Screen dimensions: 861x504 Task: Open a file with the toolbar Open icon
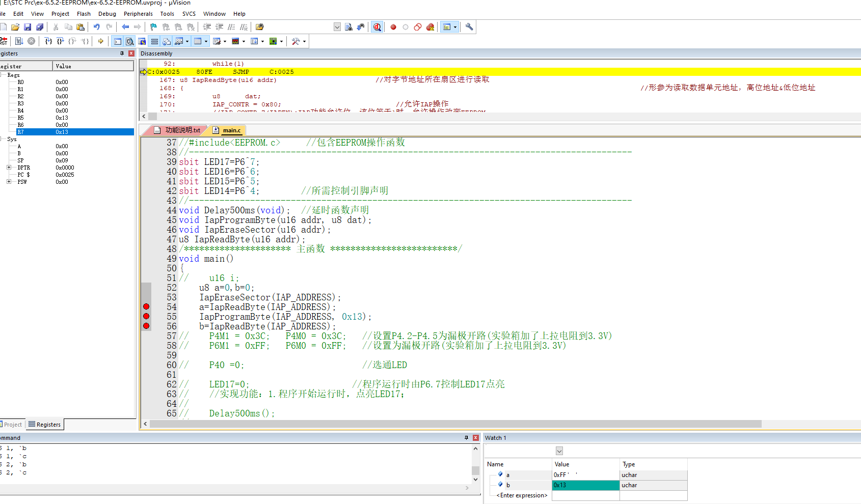[15, 27]
